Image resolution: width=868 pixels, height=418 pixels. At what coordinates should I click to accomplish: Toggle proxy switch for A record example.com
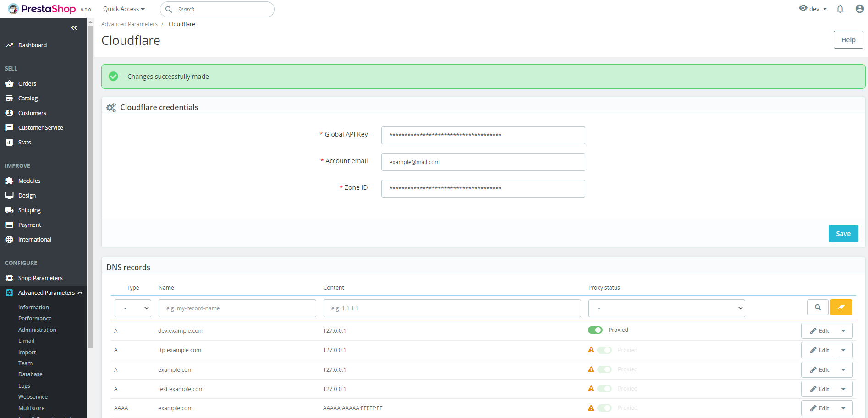(604, 369)
